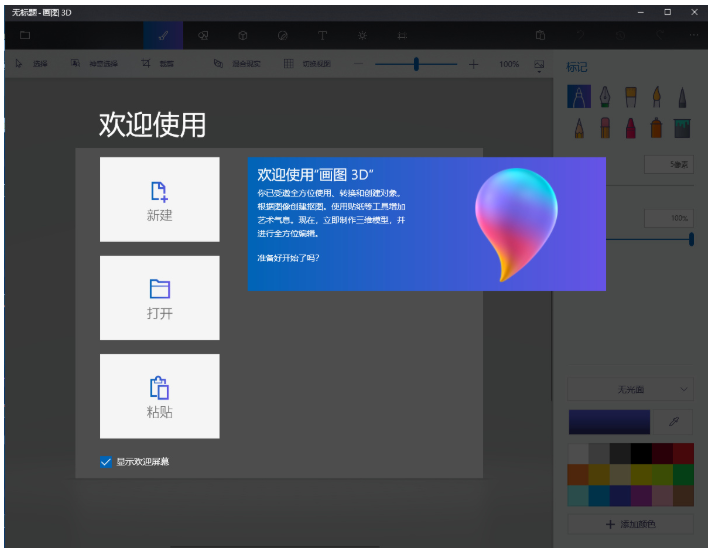Uncheck the 显示欢迎屏幕 checkbox
Viewport: 711px width, 549px height.
[x=106, y=461]
